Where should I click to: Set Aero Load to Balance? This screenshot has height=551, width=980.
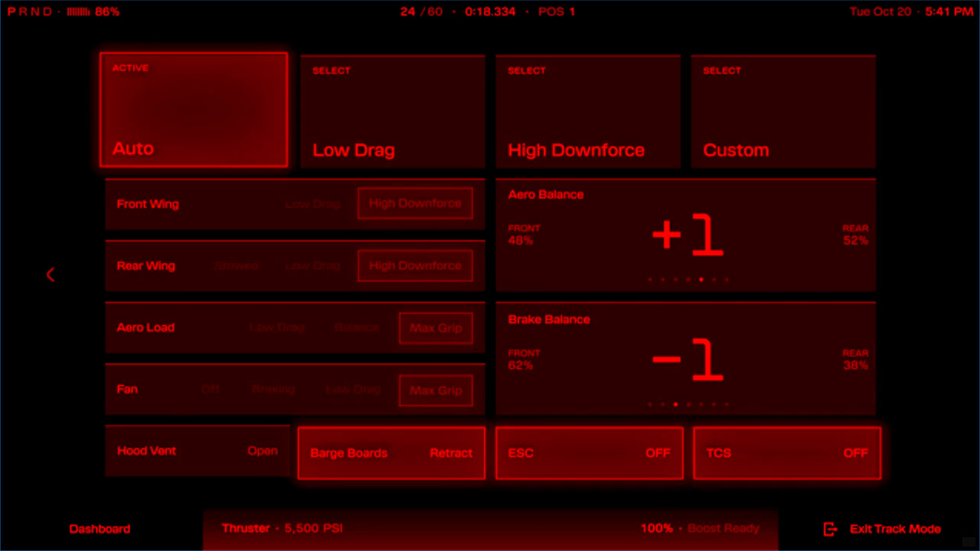click(357, 328)
